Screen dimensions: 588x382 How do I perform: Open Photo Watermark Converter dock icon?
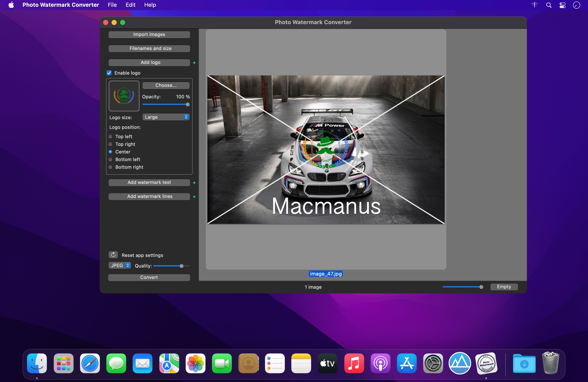tap(486, 363)
